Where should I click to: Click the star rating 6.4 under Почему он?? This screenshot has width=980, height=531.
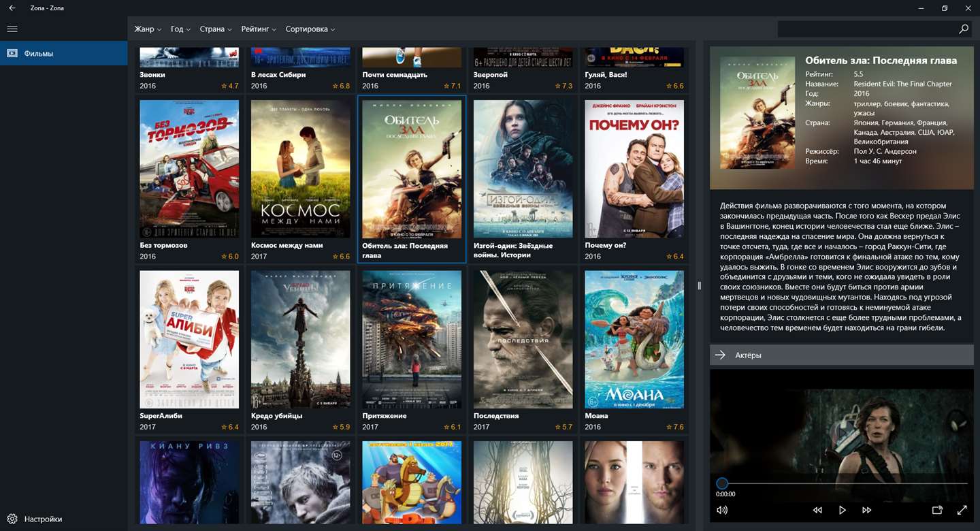(674, 257)
